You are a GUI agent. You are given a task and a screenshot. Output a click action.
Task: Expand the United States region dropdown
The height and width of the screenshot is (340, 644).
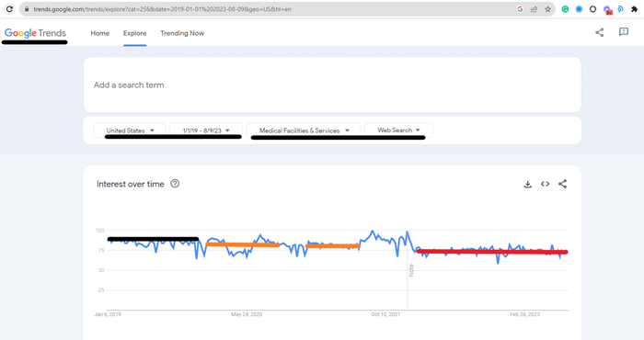(130, 130)
